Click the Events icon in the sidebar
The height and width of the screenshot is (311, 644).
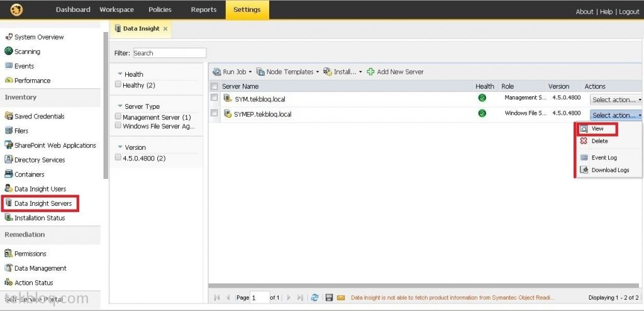pyautogui.click(x=9, y=66)
